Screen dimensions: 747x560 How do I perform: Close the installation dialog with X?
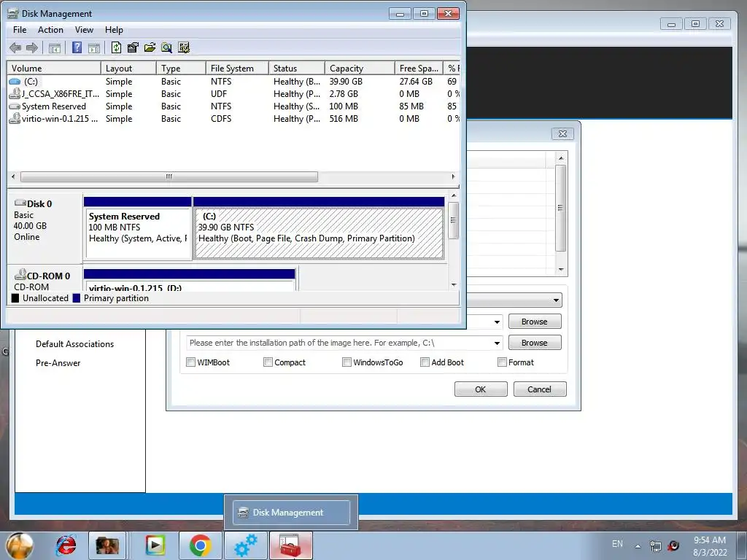[x=562, y=134]
